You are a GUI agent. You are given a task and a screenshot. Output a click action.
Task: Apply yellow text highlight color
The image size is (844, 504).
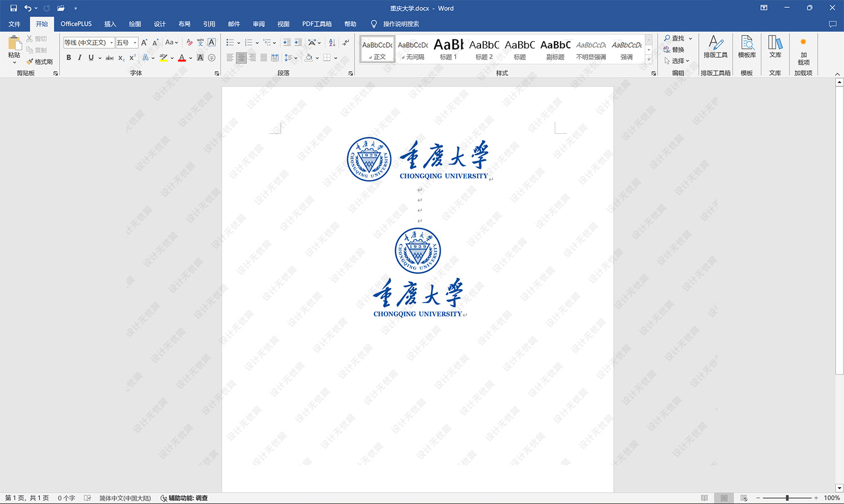coord(163,57)
